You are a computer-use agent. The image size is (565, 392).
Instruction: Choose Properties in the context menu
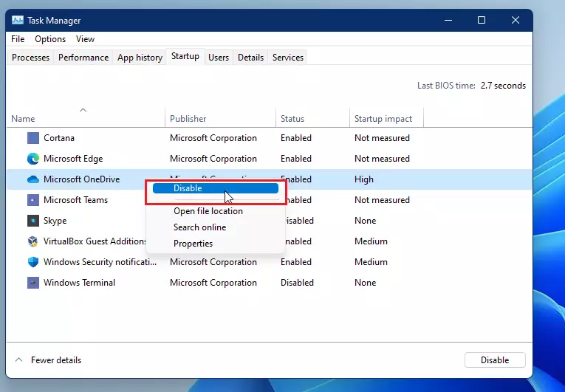pos(194,244)
